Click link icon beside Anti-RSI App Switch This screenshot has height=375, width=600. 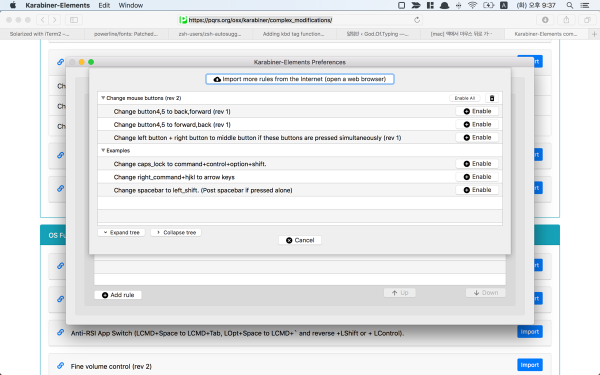pos(60,332)
